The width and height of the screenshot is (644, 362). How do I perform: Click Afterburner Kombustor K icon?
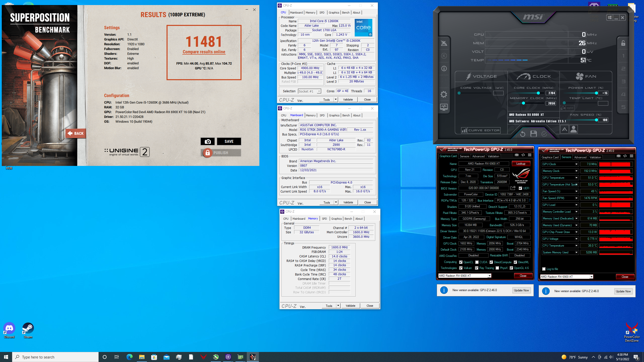[444, 56]
